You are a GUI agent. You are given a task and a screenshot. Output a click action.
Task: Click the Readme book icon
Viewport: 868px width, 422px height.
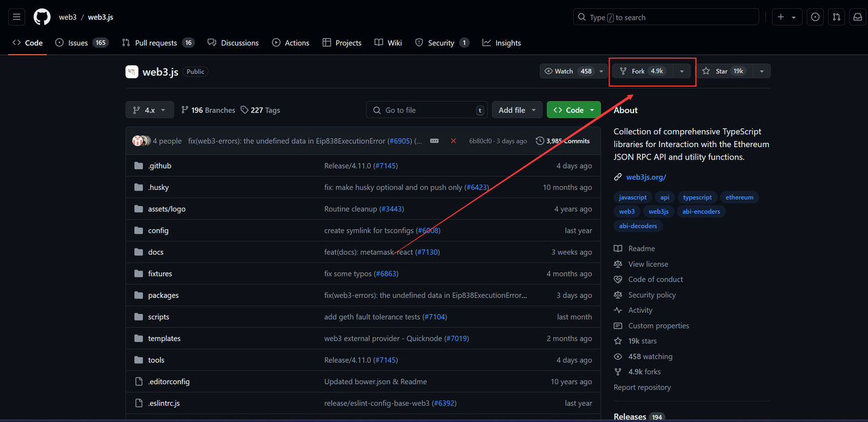pyautogui.click(x=618, y=248)
